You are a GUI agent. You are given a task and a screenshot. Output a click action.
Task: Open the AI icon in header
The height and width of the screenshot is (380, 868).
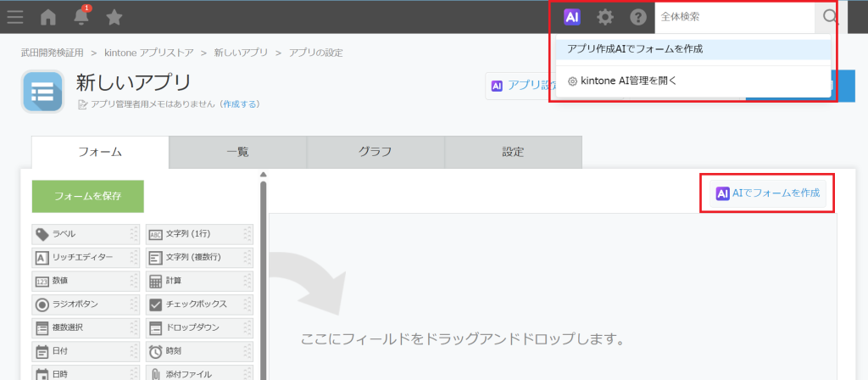(572, 17)
